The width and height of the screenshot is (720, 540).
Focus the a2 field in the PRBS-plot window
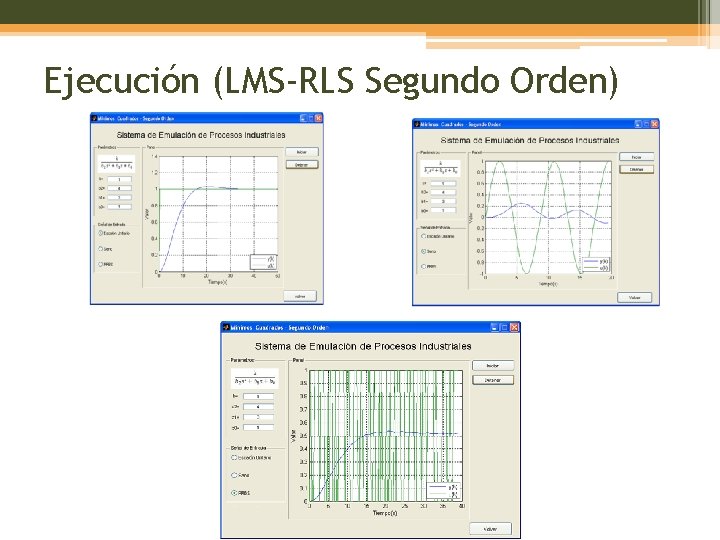[x=258, y=406]
